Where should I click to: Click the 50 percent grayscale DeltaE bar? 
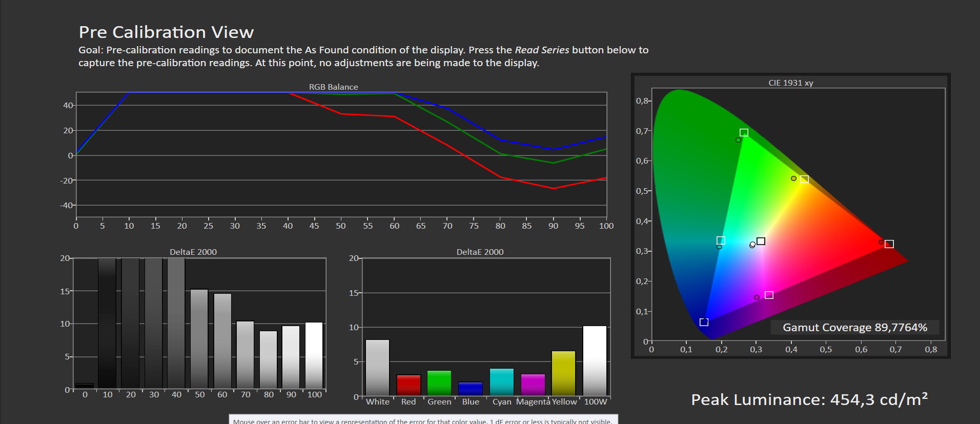199,339
